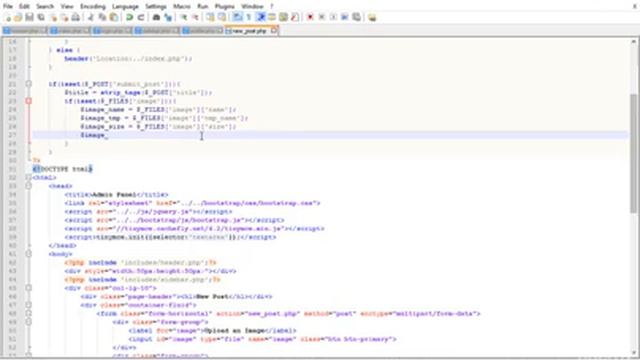Open the Settings menu
This screenshot has width=640, height=360.
coord(156,6)
